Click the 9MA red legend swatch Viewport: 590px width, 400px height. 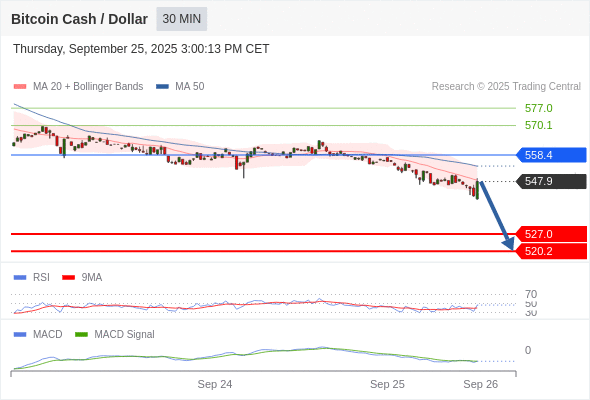(x=68, y=278)
